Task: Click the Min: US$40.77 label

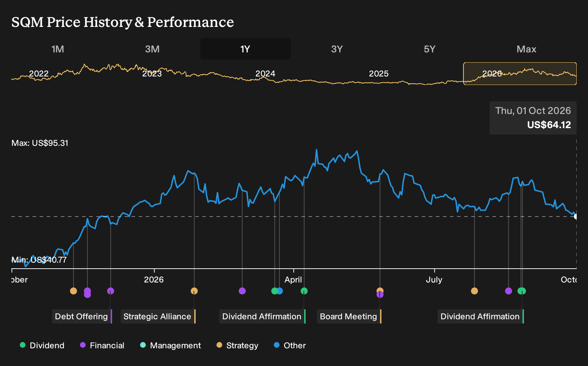Action: point(39,260)
